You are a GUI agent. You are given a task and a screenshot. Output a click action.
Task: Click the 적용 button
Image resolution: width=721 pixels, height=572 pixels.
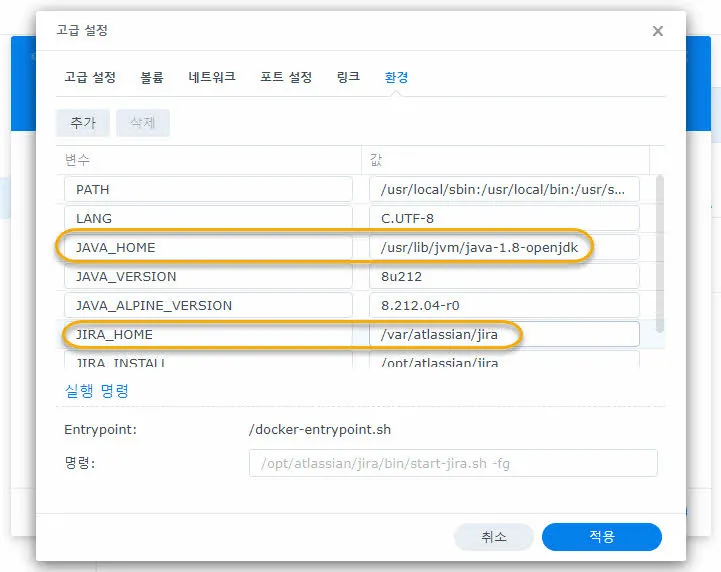(x=602, y=537)
